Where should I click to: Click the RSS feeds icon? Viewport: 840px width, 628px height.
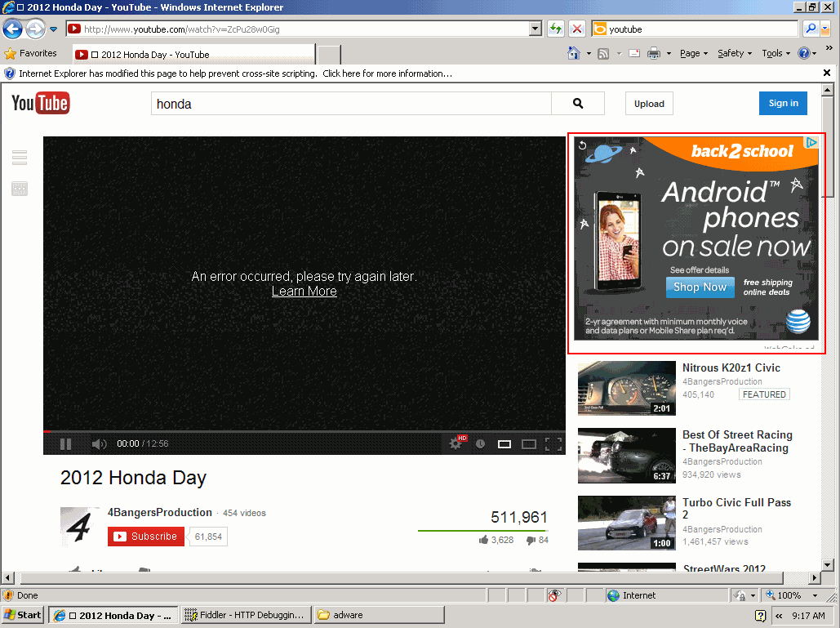tap(603, 54)
